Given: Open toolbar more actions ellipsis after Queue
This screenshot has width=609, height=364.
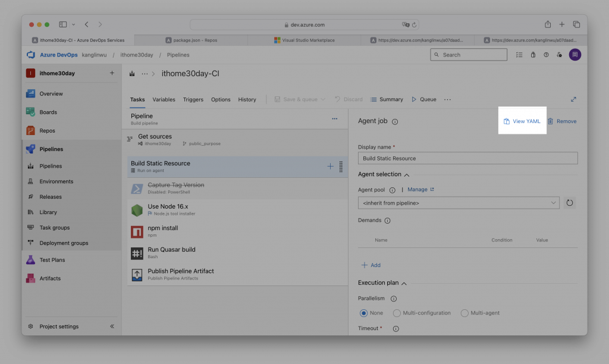Looking at the screenshot, I should 447,99.
